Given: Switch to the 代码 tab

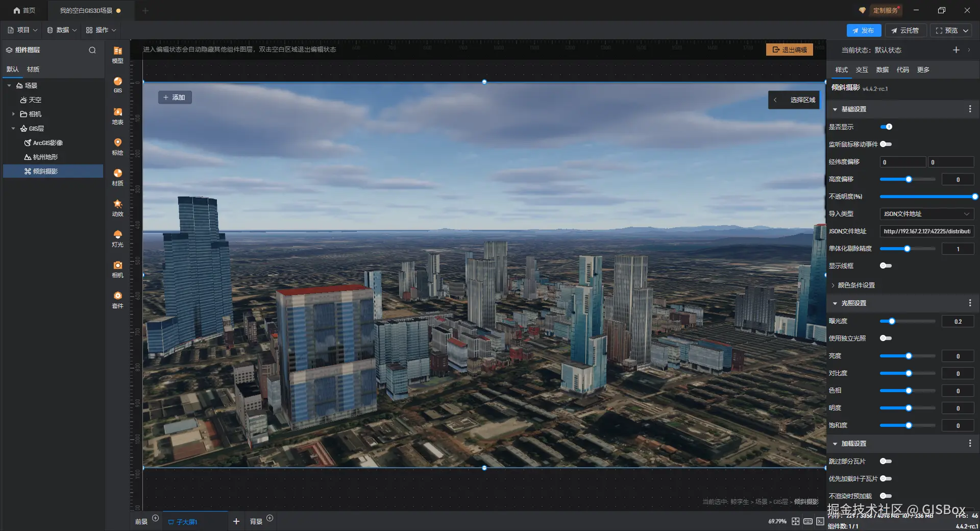Looking at the screenshot, I should point(902,69).
